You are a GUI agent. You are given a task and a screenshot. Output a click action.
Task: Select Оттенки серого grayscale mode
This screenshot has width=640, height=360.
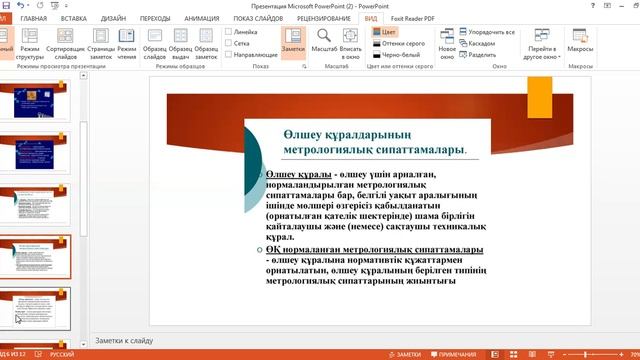coord(399,43)
